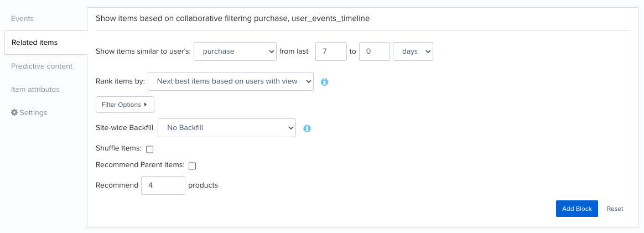Viewport: 644px width, 233px height.
Task: Focus the from last field showing 7
Action: tap(331, 51)
